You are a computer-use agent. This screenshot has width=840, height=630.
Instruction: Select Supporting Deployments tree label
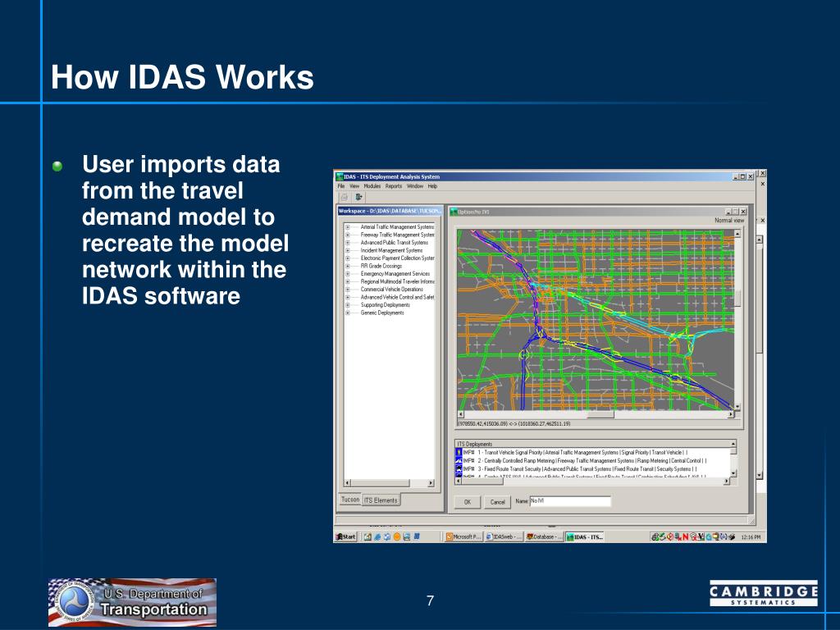tap(386, 305)
